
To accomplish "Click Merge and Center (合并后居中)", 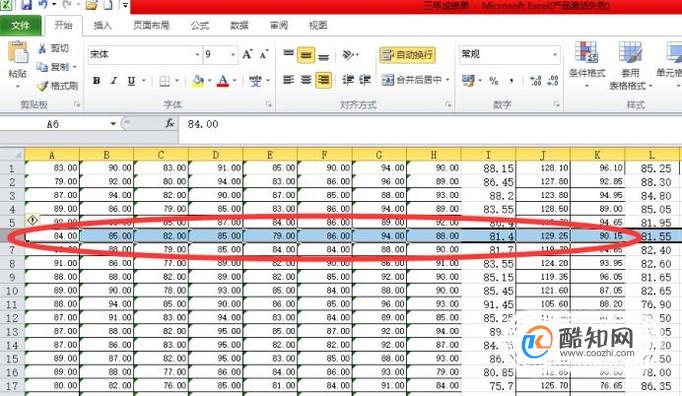I will [415, 80].
